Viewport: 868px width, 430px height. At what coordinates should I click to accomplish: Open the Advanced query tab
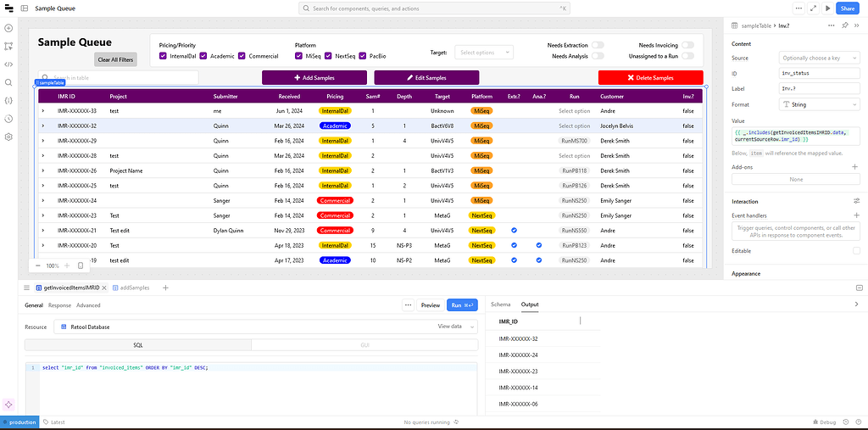(x=88, y=305)
